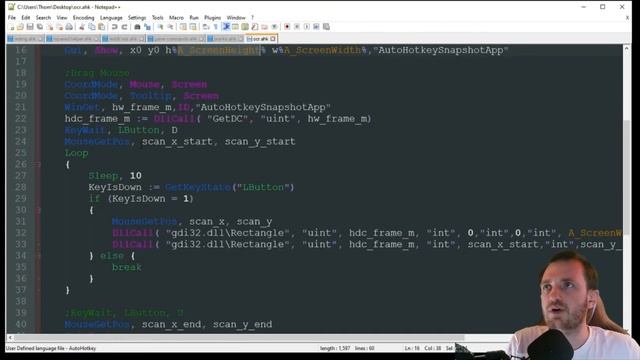Toggle the Word wrap toolbar icon

coord(206,27)
